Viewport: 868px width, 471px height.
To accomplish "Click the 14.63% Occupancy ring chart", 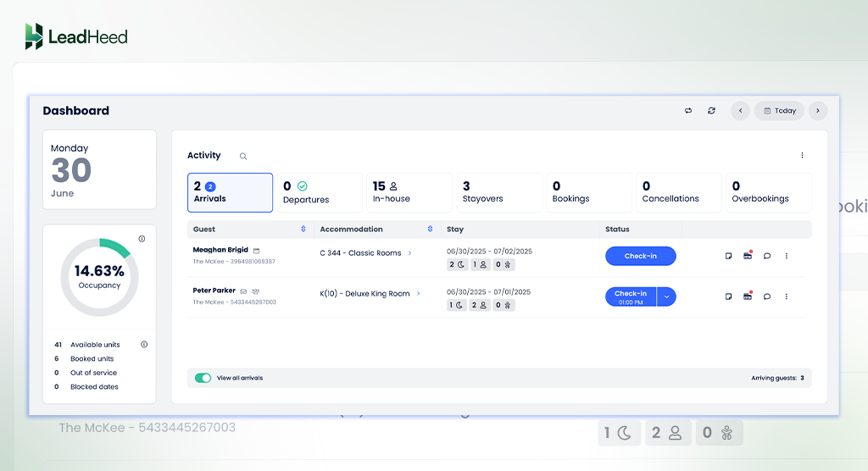I will tap(100, 277).
